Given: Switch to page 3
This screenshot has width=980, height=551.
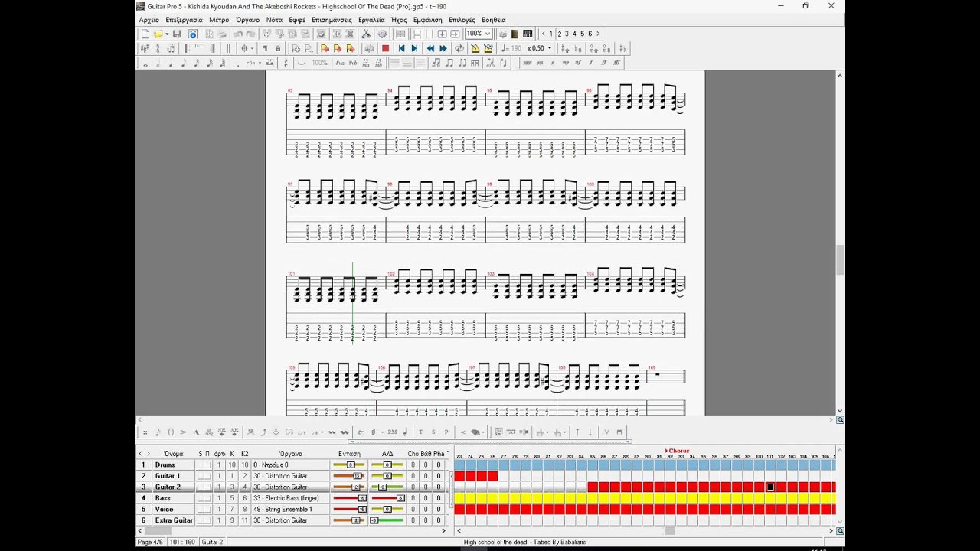Looking at the screenshot, I should [x=567, y=34].
